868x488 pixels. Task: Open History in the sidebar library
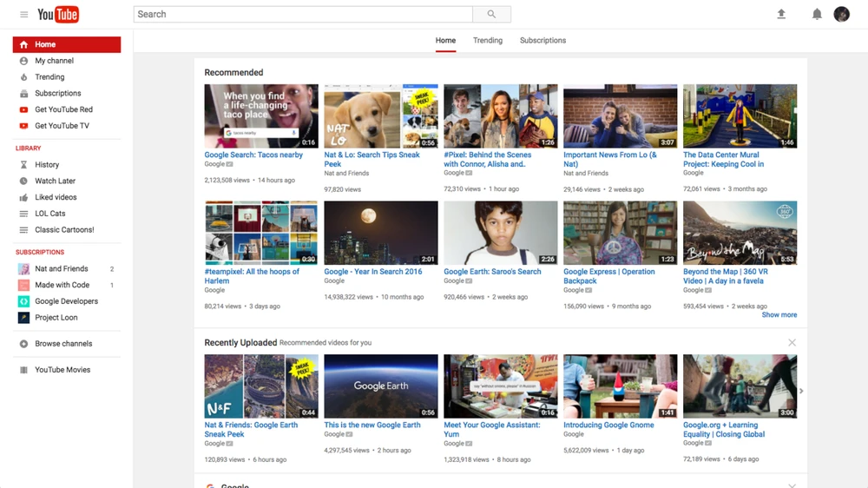pos(47,164)
